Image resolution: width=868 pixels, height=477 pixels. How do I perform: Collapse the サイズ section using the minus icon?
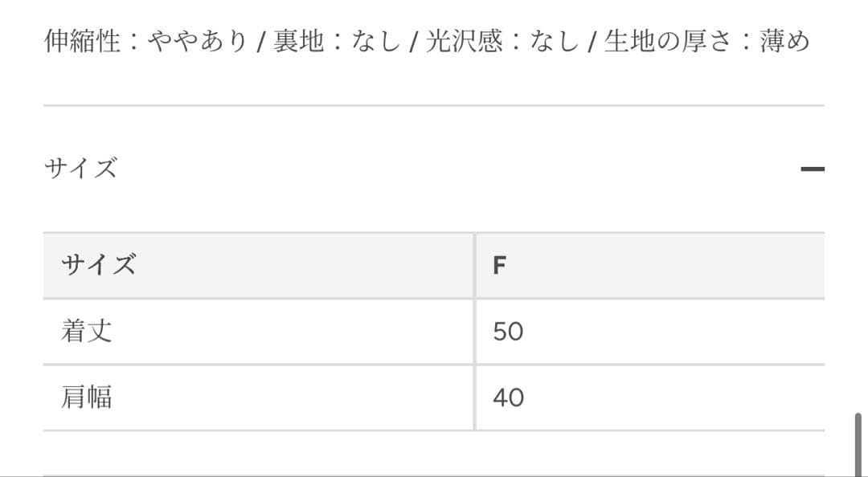pyautogui.click(x=813, y=168)
